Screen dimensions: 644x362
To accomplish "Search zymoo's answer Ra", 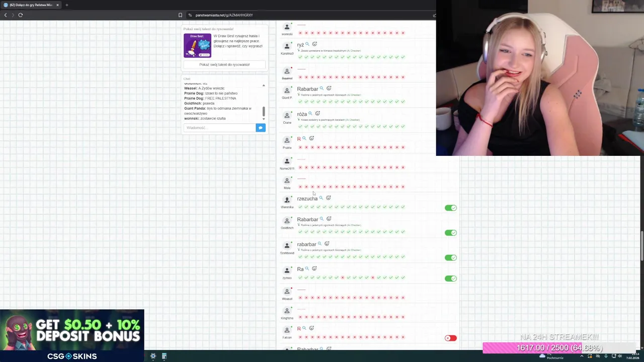I will point(307,269).
